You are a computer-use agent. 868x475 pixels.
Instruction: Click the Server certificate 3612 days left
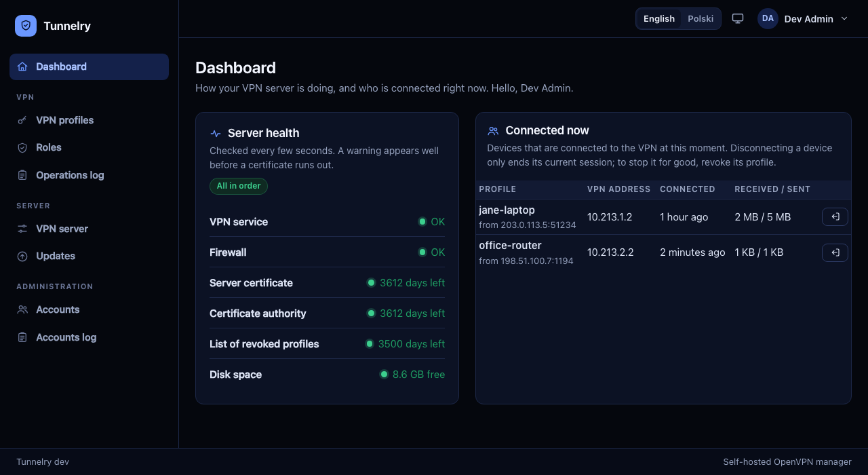click(412, 283)
